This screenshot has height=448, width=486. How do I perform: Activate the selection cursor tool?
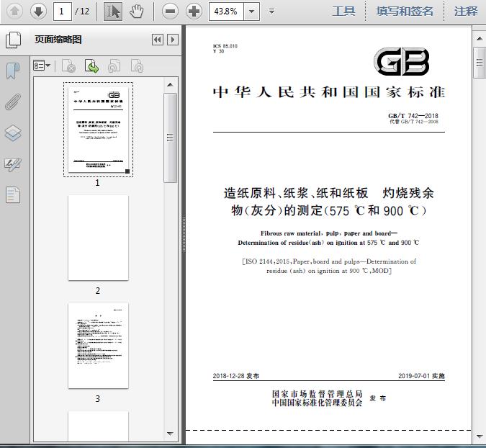pyautogui.click(x=113, y=12)
